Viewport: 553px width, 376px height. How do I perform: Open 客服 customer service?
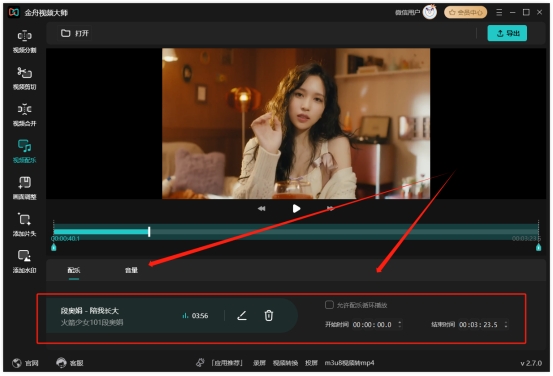click(70, 363)
